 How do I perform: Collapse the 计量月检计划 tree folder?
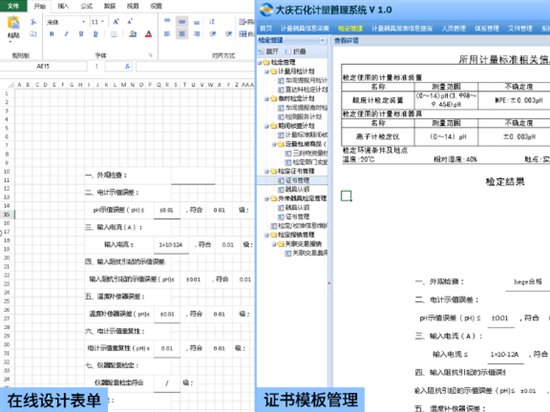267,72
